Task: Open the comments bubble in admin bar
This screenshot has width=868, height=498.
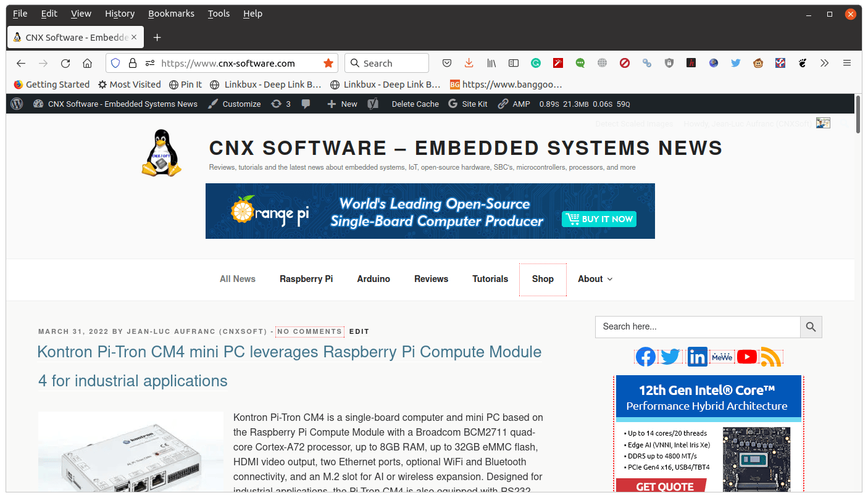Action: click(306, 104)
